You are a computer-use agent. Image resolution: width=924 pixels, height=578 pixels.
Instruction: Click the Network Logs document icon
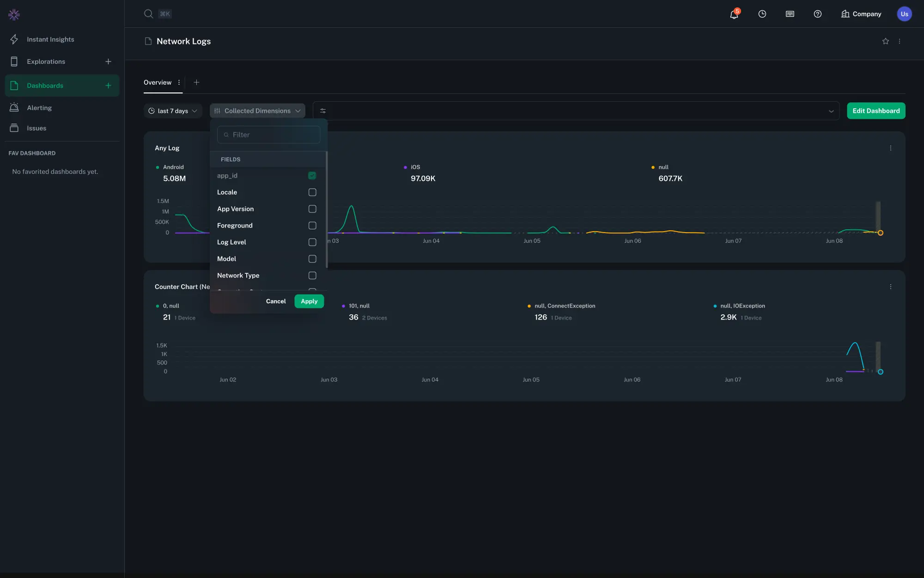pos(148,41)
